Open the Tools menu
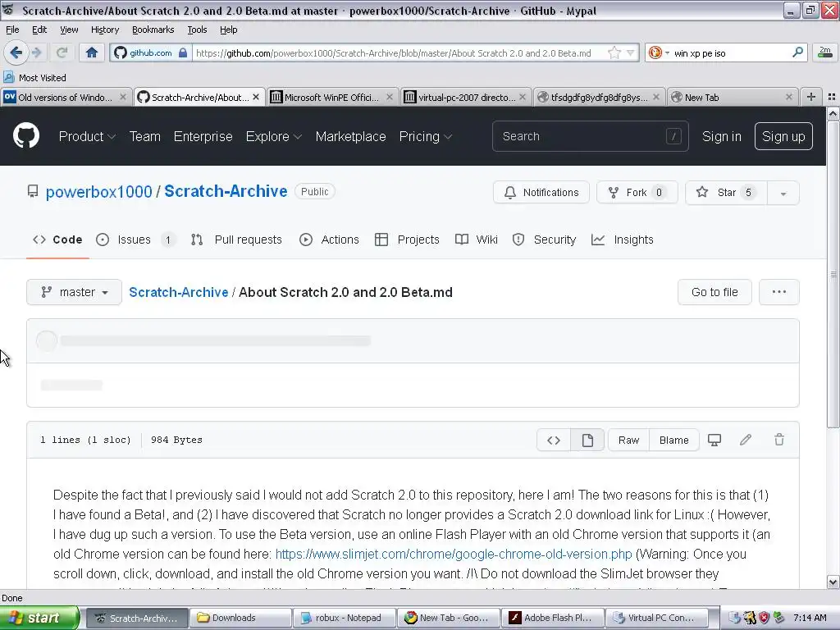 tap(197, 30)
